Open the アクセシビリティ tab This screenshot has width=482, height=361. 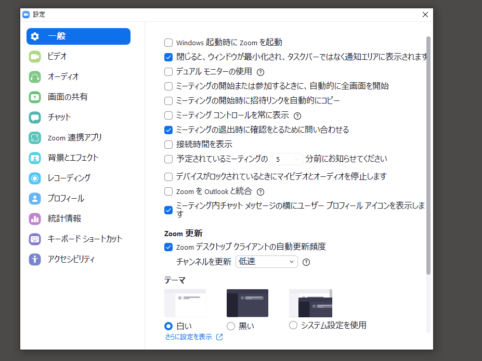[x=78, y=259]
